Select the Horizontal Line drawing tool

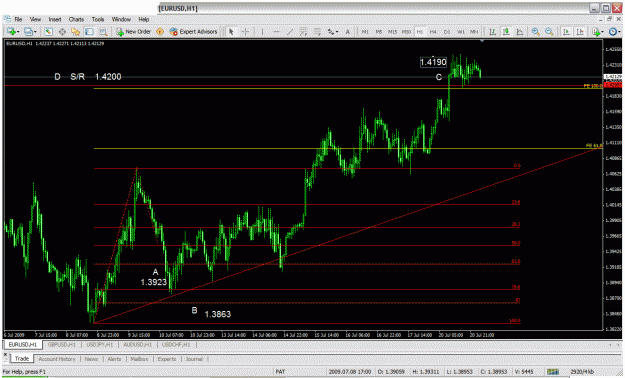276,32
